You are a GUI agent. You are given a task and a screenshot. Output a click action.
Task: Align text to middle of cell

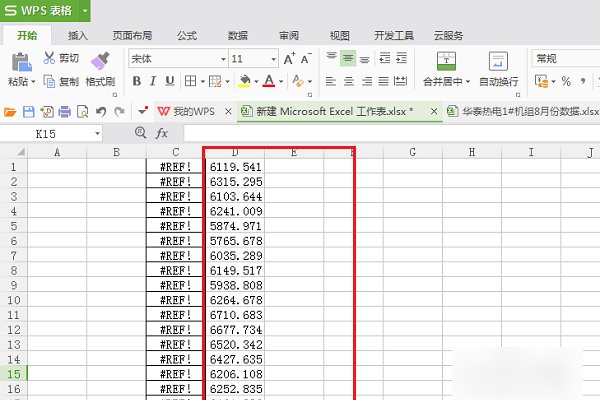pyautogui.click(x=348, y=59)
